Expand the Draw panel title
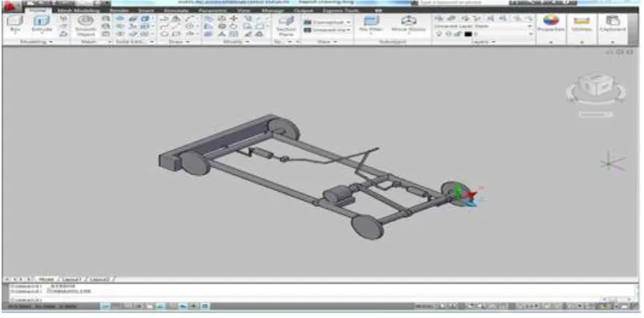The height and width of the screenshot is (318, 644). coord(179,42)
